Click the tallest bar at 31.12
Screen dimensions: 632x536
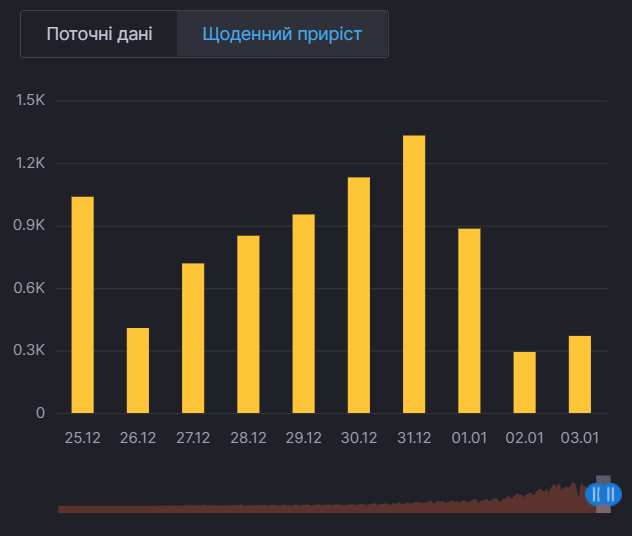coord(414,274)
